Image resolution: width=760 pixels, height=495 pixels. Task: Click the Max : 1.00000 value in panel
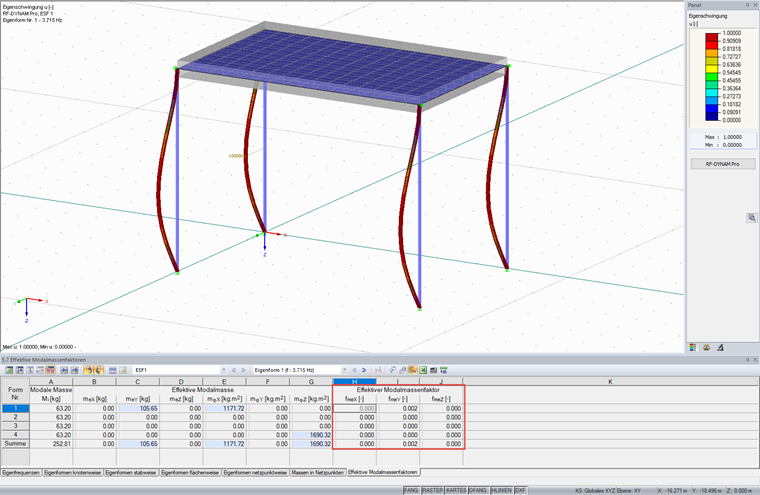point(723,137)
